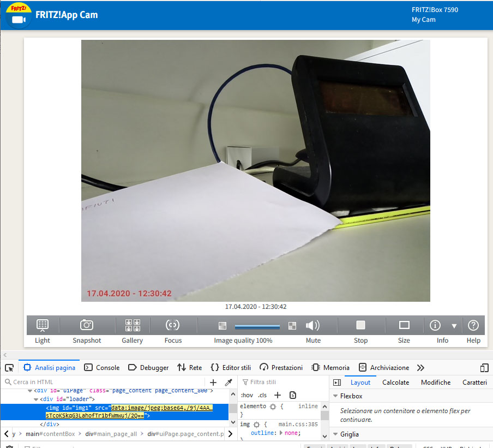This screenshot has width=493, height=448.
Task: Collapse the div uiPage node
Action: pyautogui.click(x=30, y=391)
